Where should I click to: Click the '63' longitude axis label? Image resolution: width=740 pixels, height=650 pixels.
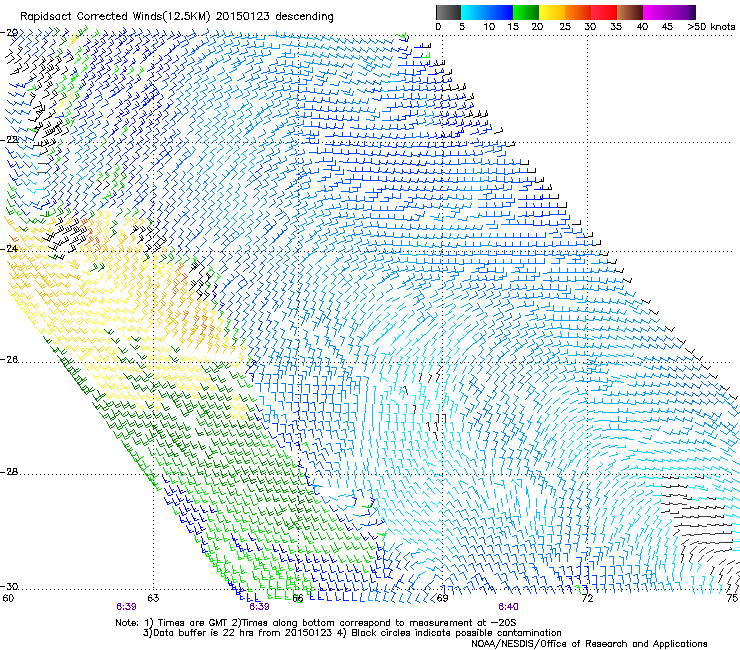pyautogui.click(x=153, y=598)
